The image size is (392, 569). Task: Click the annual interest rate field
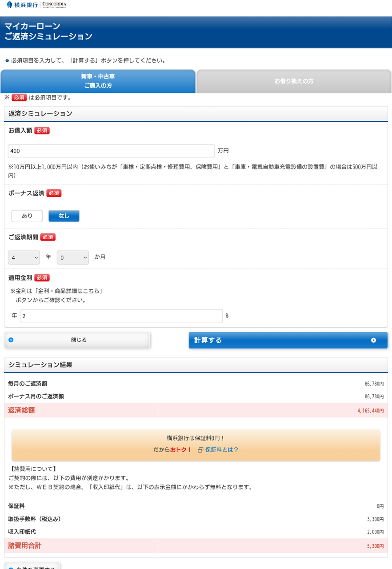(121, 316)
